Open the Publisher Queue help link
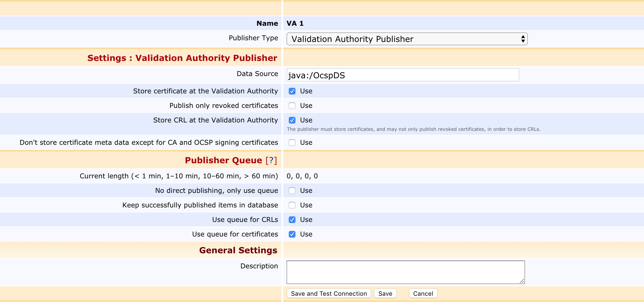 click(x=271, y=160)
